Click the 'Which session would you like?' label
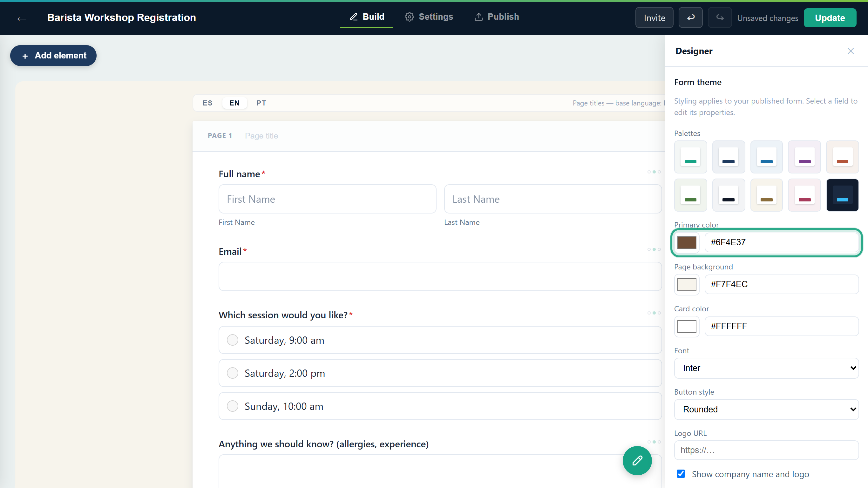868x488 pixels. coord(283,315)
